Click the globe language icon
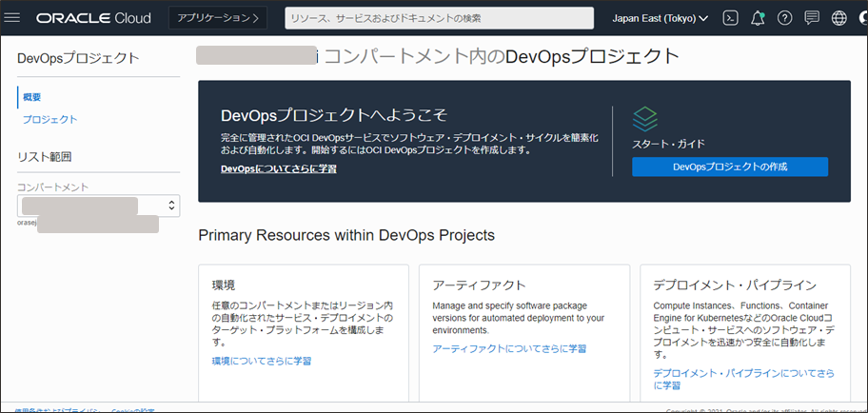The image size is (868, 413). 838,18
